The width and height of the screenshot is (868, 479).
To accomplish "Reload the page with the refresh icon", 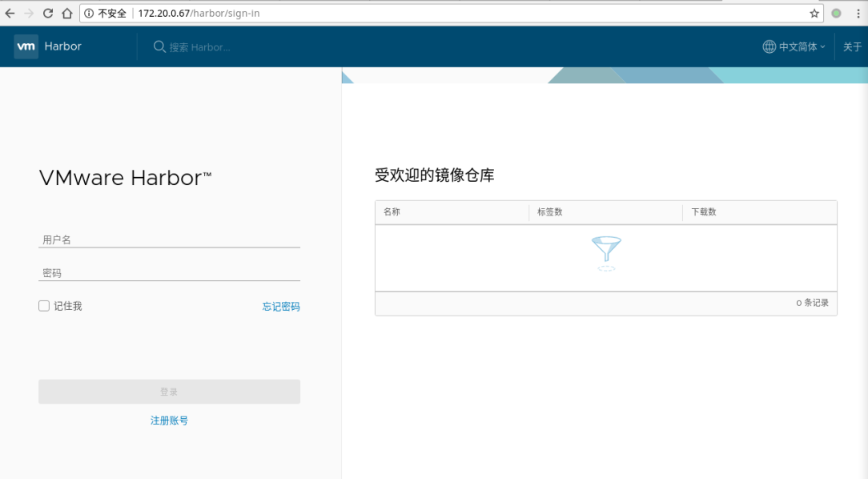I will pyautogui.click(x=48, y=14).
